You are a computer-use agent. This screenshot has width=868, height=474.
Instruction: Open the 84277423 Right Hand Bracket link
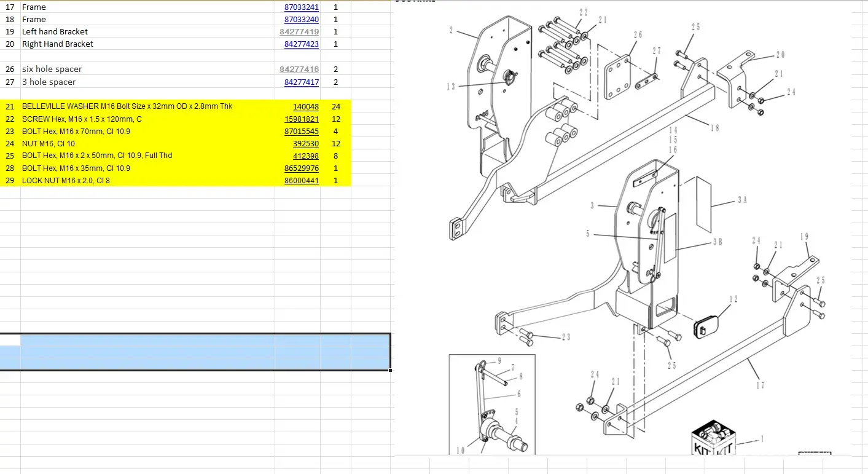point(302,44)
